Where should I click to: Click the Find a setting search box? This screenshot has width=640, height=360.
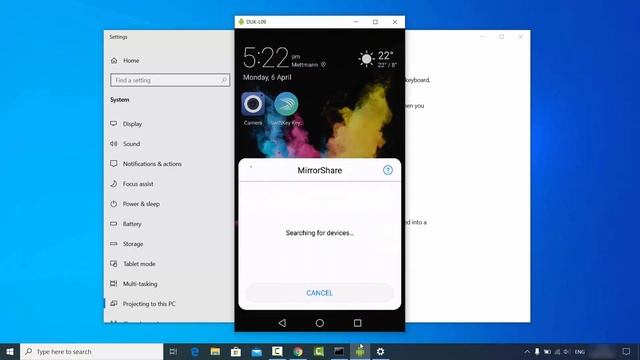[x=170, y=80]
